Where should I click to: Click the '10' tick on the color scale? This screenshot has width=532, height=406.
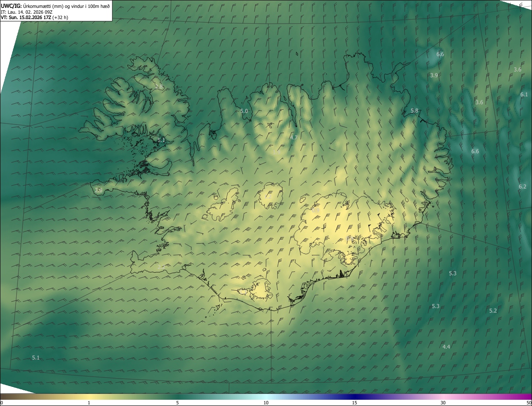[266, 403]
